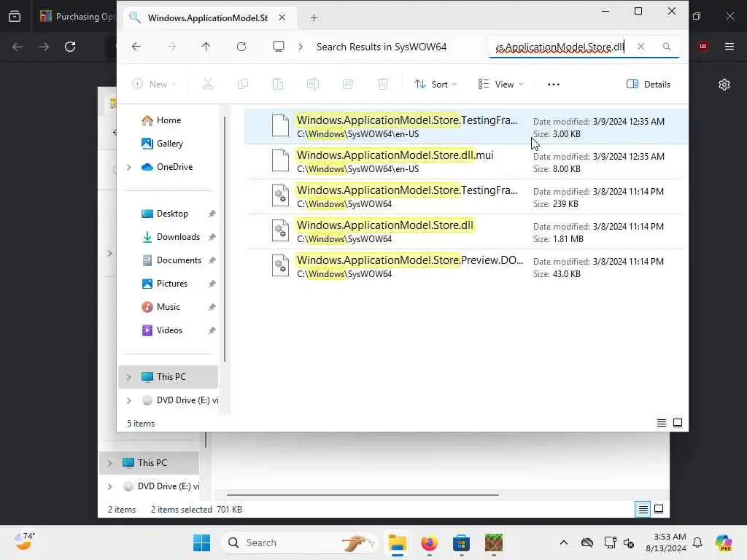Screen dimensions: 747x560
Task: Click details view icon in background window
Action: [x=643, y=509]
